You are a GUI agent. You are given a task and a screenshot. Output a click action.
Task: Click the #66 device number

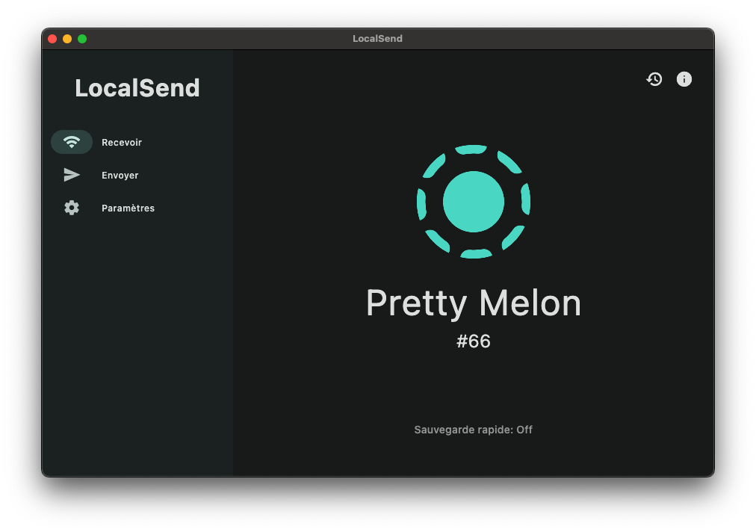pos(474,341)
